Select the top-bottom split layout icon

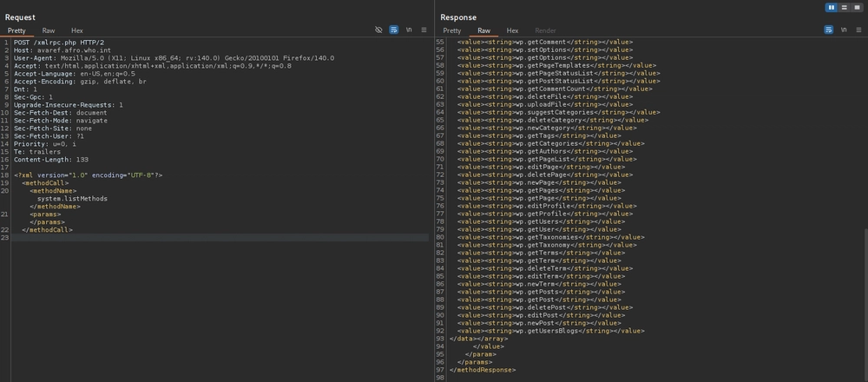(845, 7)
